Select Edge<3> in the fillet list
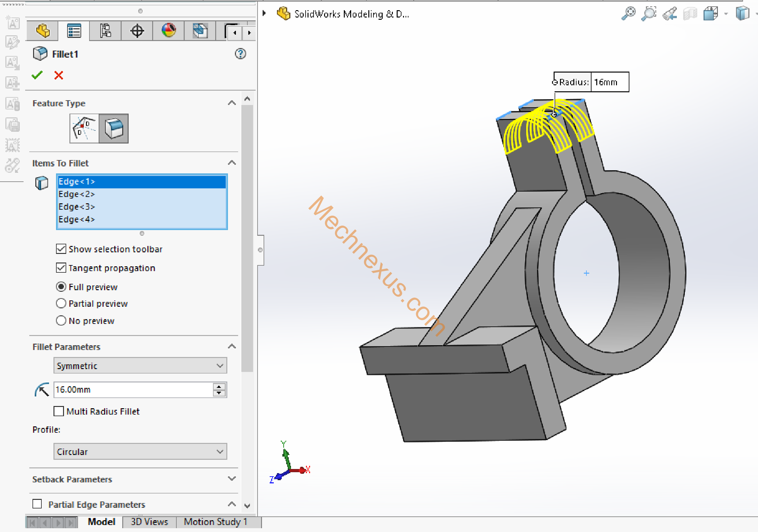This screenshot has width=758, height=532. point(77,206)
